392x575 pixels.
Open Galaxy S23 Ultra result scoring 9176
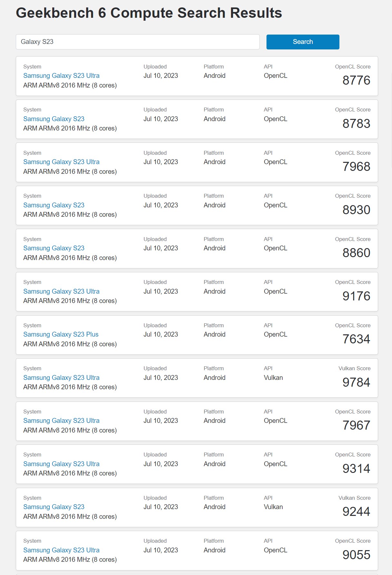pyautogui.click(x=61, y=291)
